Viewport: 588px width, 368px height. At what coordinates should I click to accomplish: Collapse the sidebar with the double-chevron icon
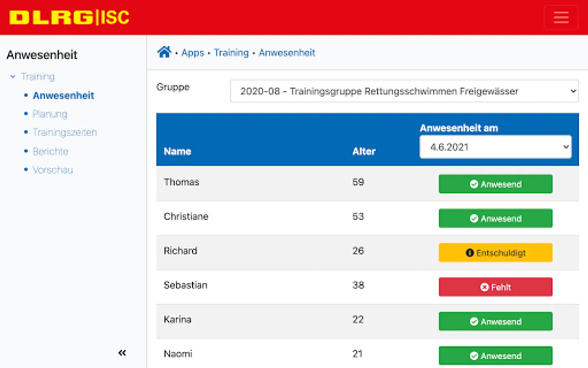coord(122,352)
